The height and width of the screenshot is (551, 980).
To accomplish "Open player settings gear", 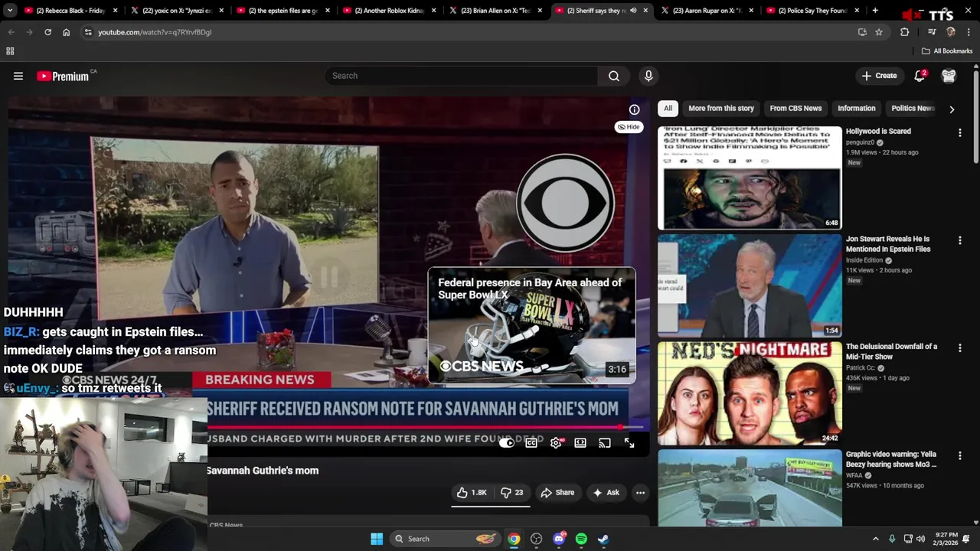I will tap(556, 443).
